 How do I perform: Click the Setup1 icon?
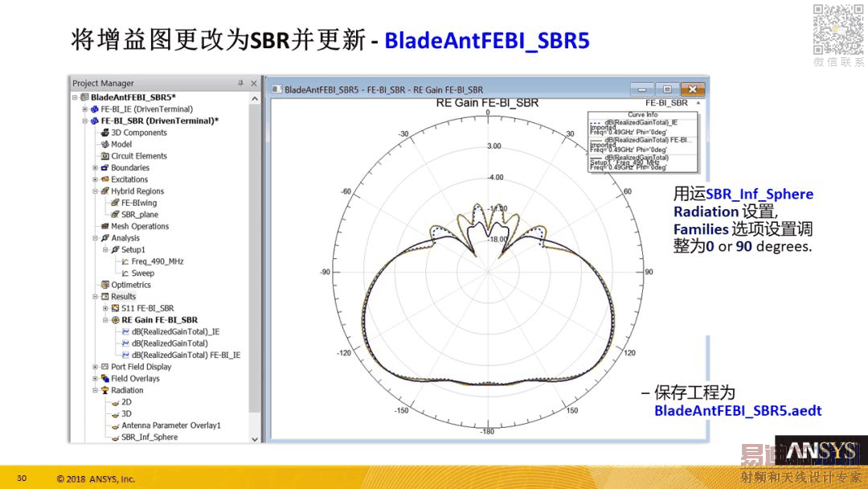[x=115, y=250]
